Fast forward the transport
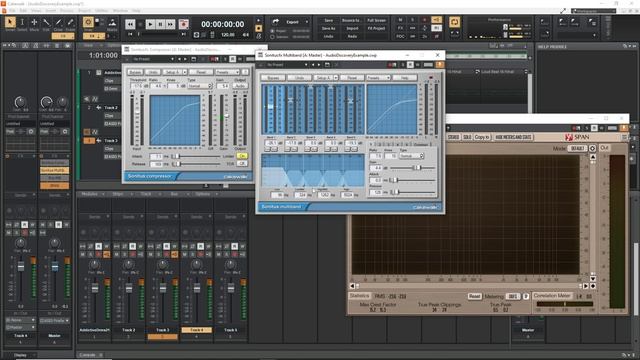Image resolution: width=640 pixels, height=360 pixels. (170, 24)
